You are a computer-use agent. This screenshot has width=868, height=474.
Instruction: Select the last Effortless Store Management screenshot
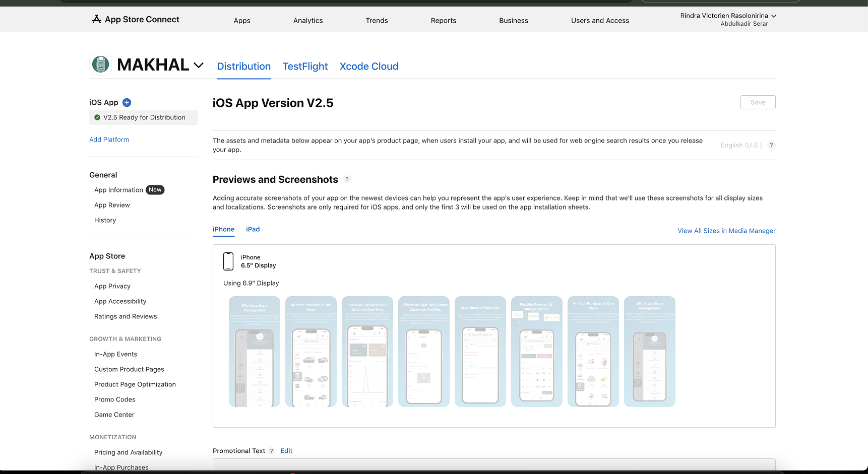pos(650,352)
